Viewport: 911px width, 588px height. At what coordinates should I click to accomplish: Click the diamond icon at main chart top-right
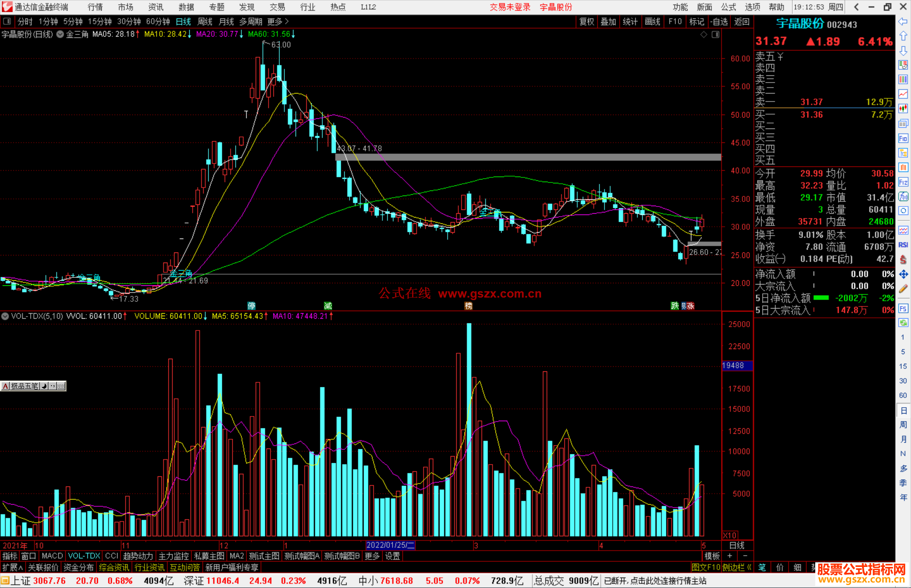[x=703, y=34]
